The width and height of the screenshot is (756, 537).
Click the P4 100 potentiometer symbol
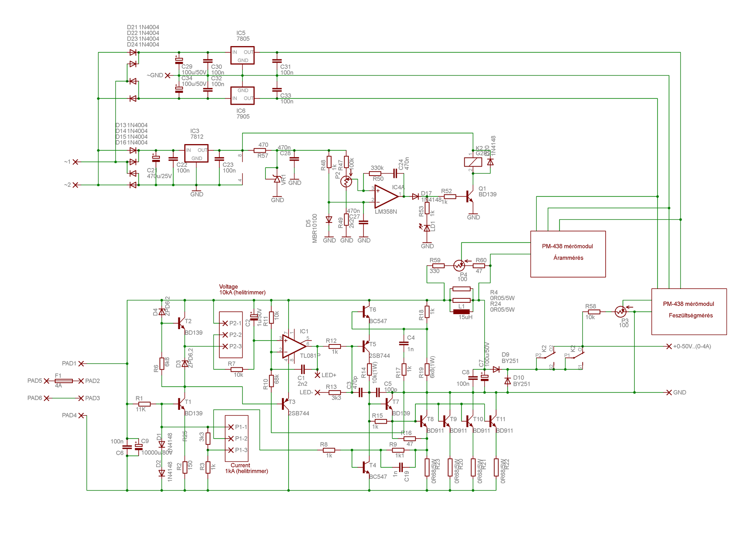[x=459, y=265]
